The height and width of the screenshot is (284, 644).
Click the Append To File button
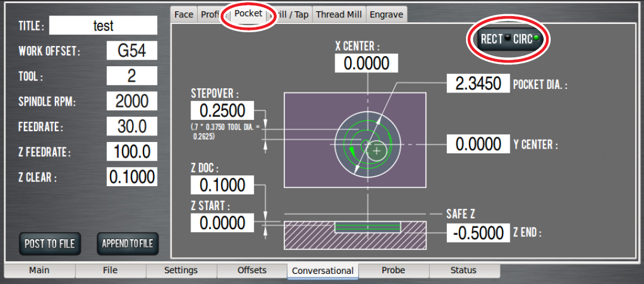point(127,243)
